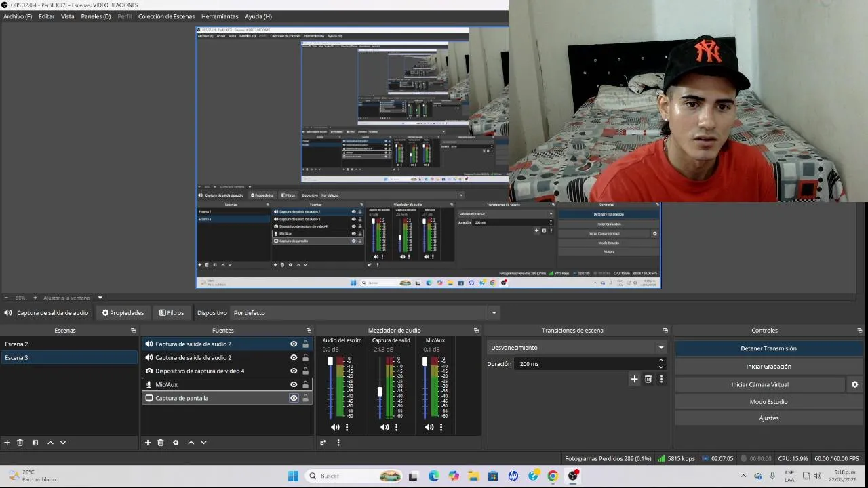Open source properties gear in Fuentes toolbar
Screen dimensions: 868x488
[176, 443]
